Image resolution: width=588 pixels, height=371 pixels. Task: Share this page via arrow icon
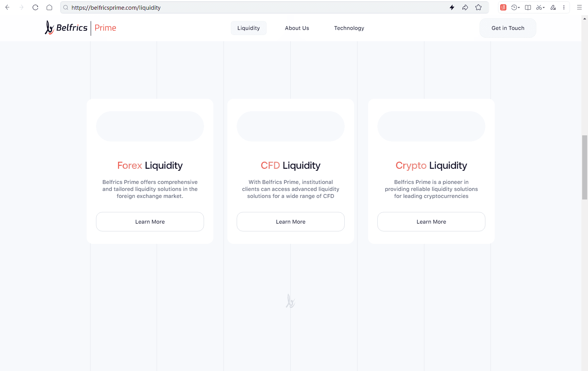[x=465, y=7]
